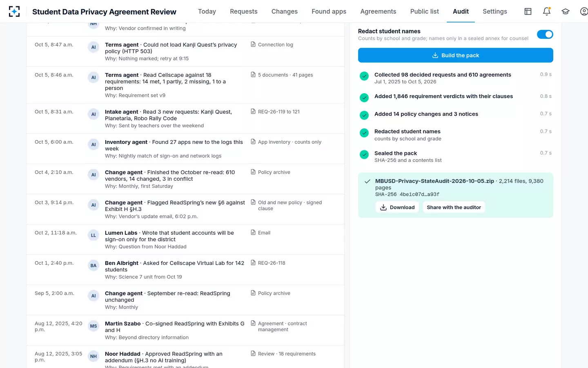Click Added 1,846 requirement verdicts step
Viewport: 588px width, 368px height.
pos(443,96)
